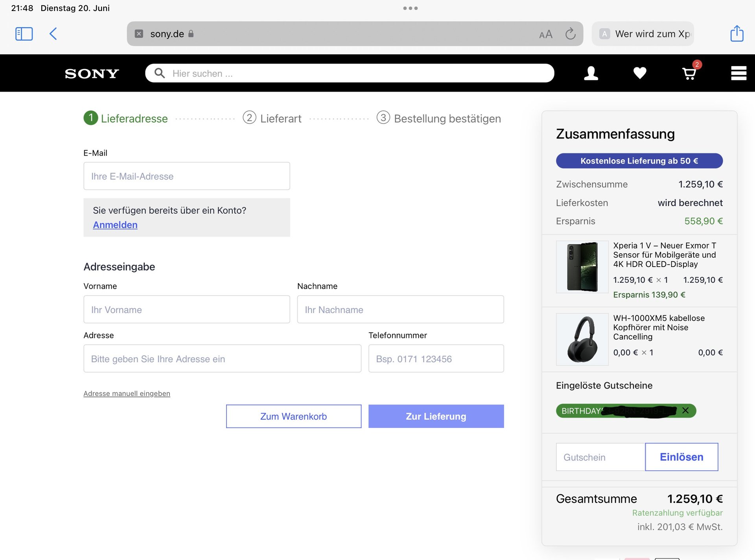
Task: Open the Xperia 1 V product thumbnail
Action: point(582,267)
